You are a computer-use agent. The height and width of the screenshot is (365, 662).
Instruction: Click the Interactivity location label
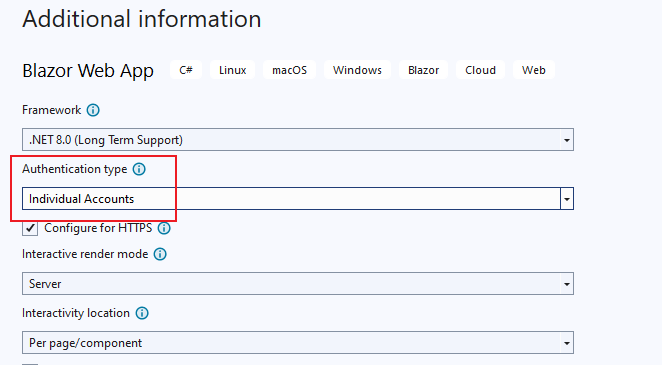76,313
